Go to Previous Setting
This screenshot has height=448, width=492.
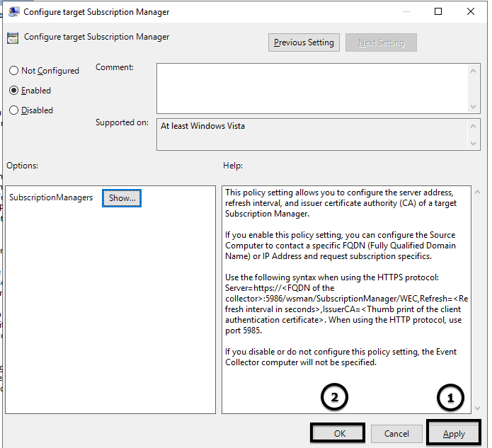(x=304, y=42)
